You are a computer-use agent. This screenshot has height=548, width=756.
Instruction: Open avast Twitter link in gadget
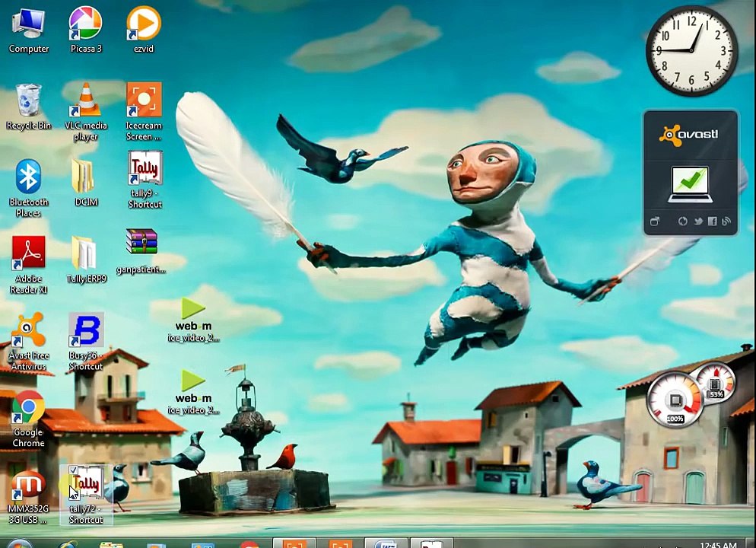[697, 221]
